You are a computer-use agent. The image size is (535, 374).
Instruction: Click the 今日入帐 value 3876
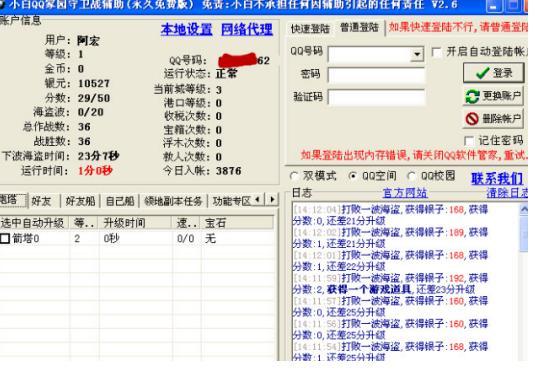[x=228, y=171]
